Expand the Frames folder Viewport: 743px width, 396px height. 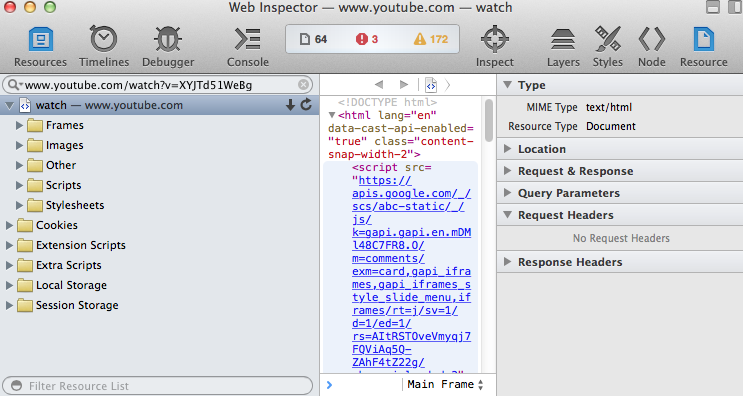(19, 126)
